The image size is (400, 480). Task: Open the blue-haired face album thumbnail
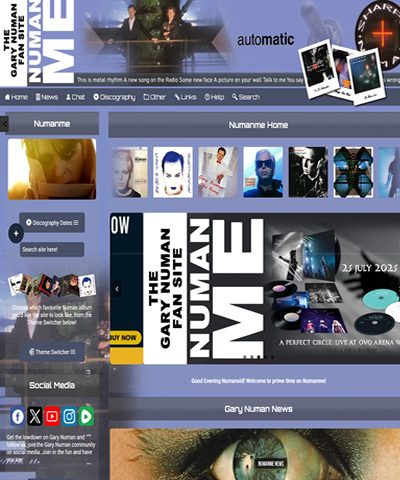point(173,172)
